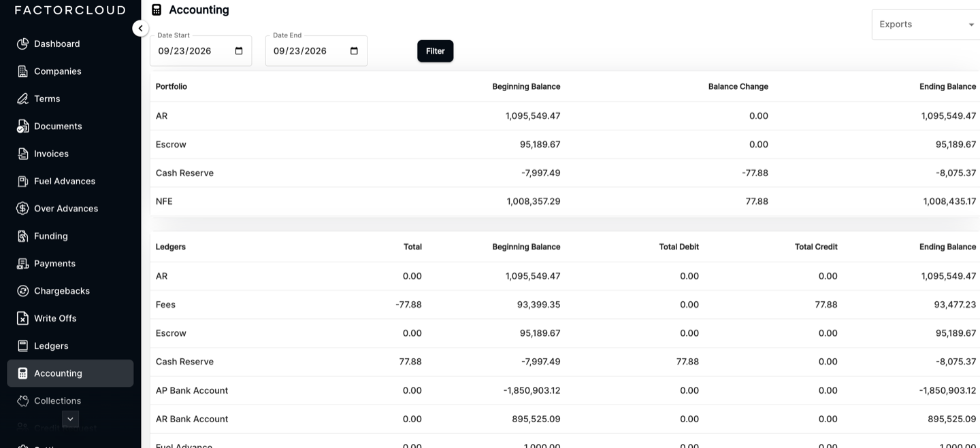The image size is (980, 448).
Task: Click the Chargebacks circular arrows icon
Action: 22,291
